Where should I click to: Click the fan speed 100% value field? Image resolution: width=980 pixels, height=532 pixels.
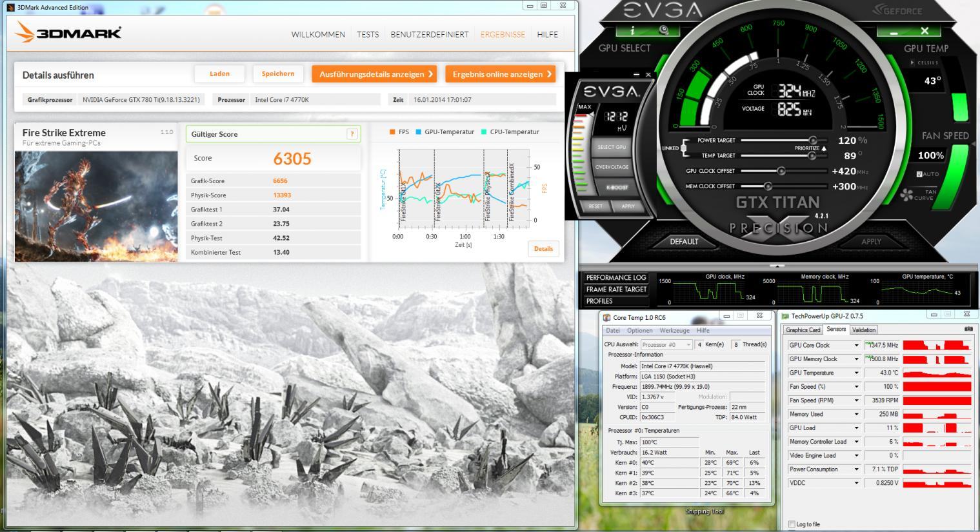[x=931, y=155]
